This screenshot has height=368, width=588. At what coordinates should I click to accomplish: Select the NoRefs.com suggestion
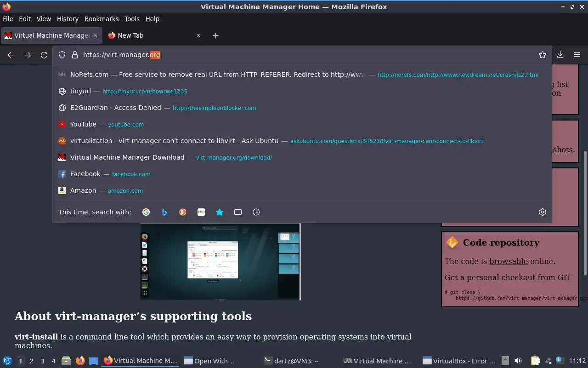[302, 75]
